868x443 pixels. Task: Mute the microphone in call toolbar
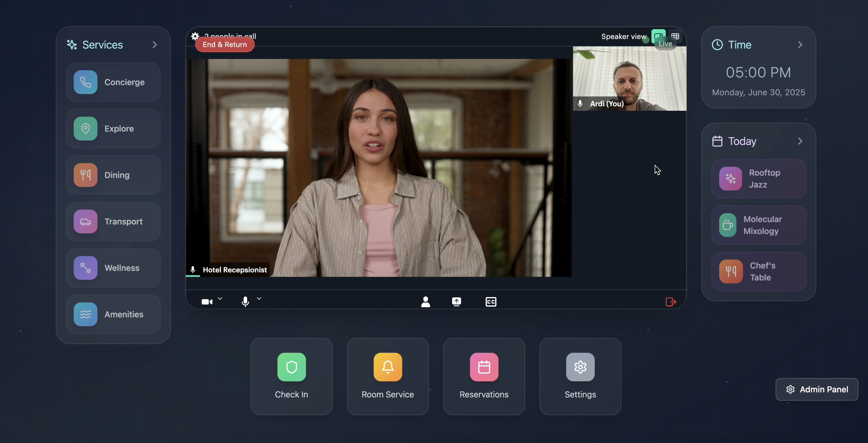pyautogui.click(x=245, y=302)
